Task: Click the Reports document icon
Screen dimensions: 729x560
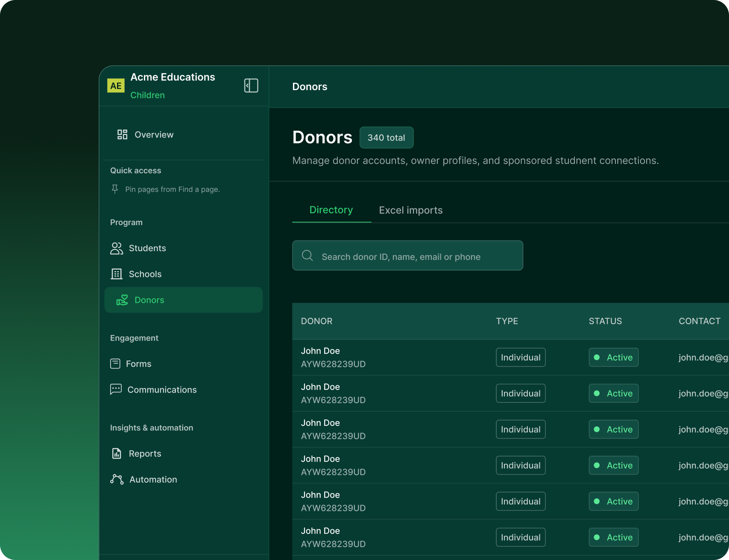Action: pos(117,454)
